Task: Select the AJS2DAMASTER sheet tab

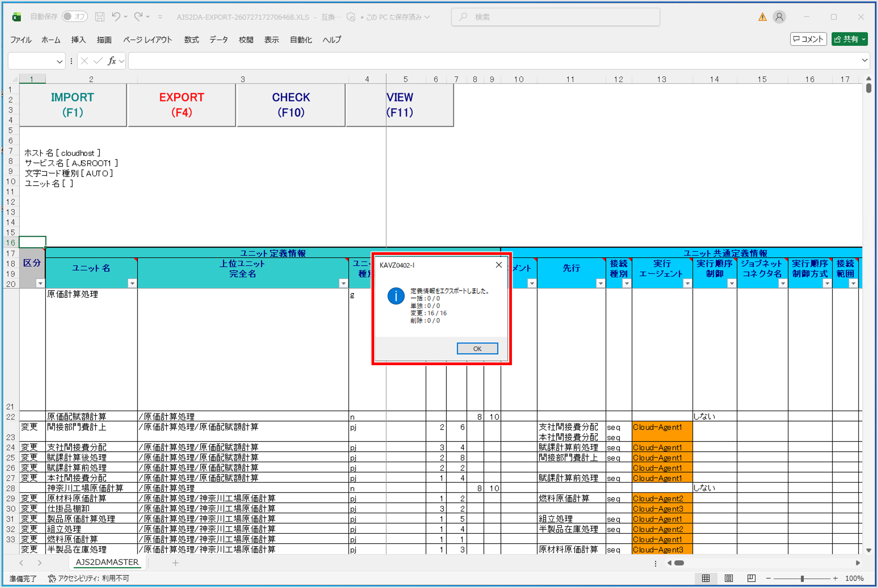Action: tap(107, 562)
